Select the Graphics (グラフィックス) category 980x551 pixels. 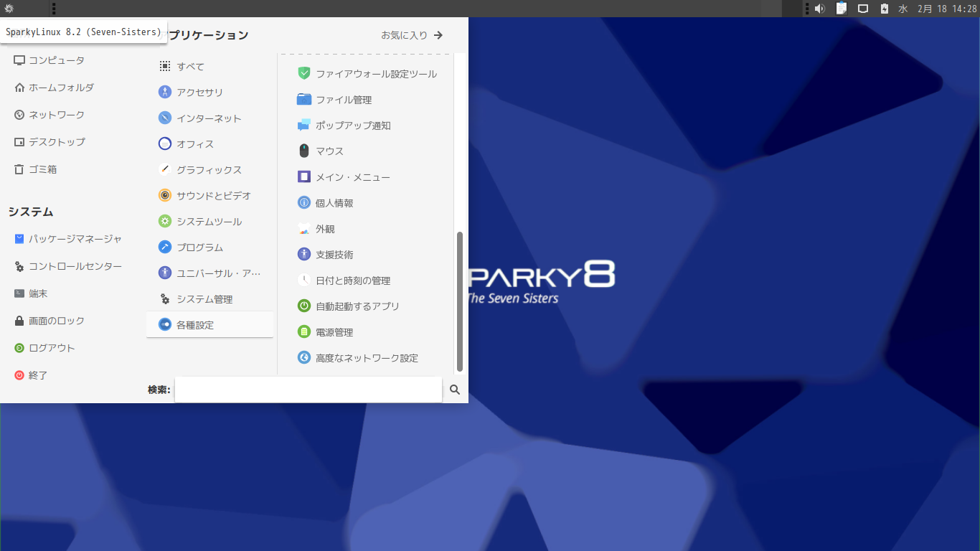click(209, 170)
